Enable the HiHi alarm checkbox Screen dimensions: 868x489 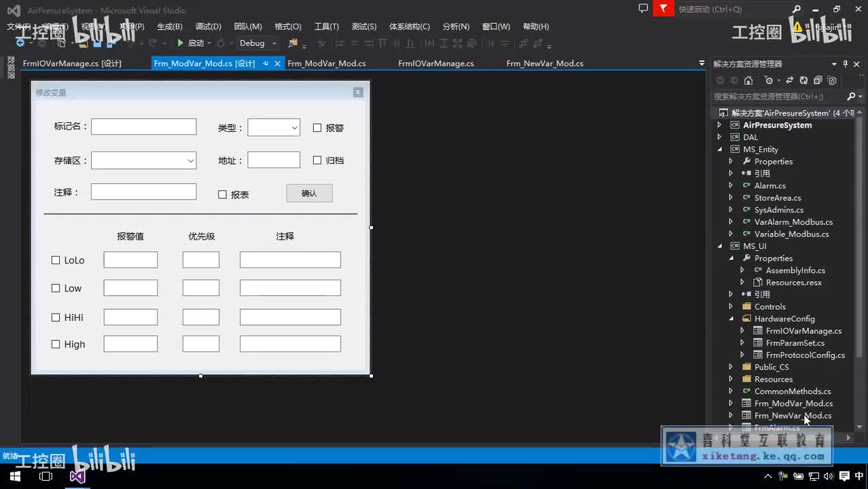(x=56, y=317)
